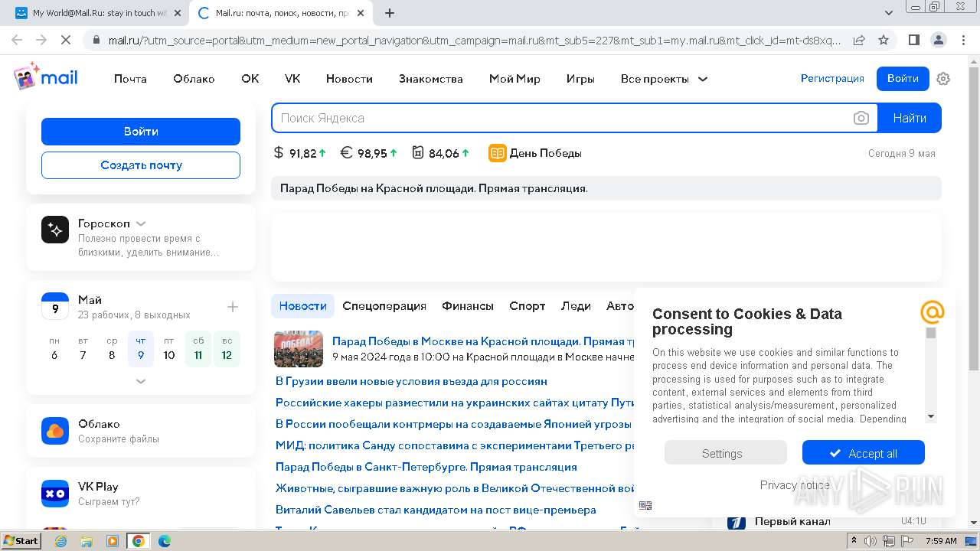Open tab search chevron in title bar
Viewport: 980px width, 551px height.
pyautogui.click(x=888, y=13)
